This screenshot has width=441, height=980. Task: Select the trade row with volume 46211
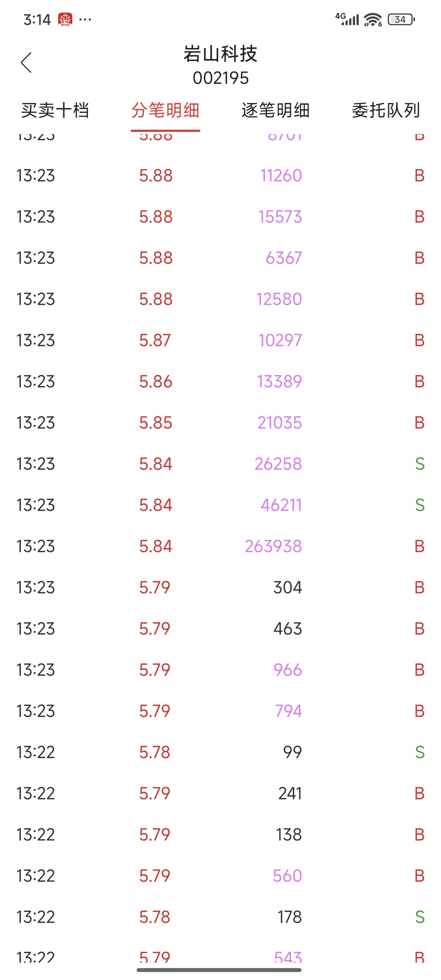point(220,505)
